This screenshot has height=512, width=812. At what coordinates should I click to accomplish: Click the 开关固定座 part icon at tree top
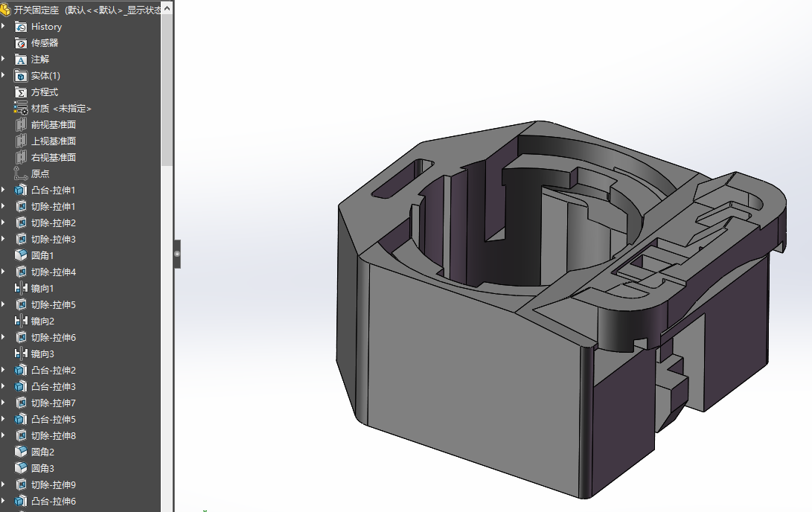point(5,10)
